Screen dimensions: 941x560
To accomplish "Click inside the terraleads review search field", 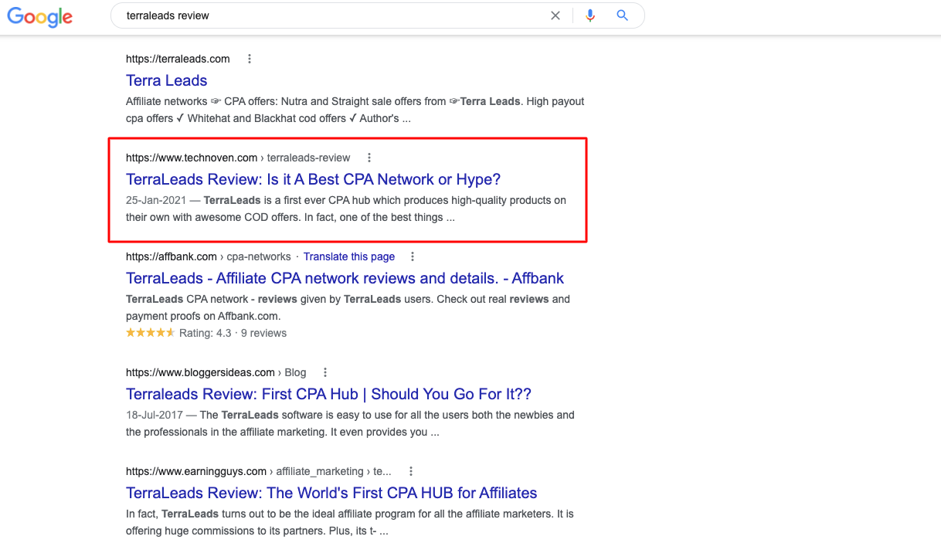I will coord(324,15).
